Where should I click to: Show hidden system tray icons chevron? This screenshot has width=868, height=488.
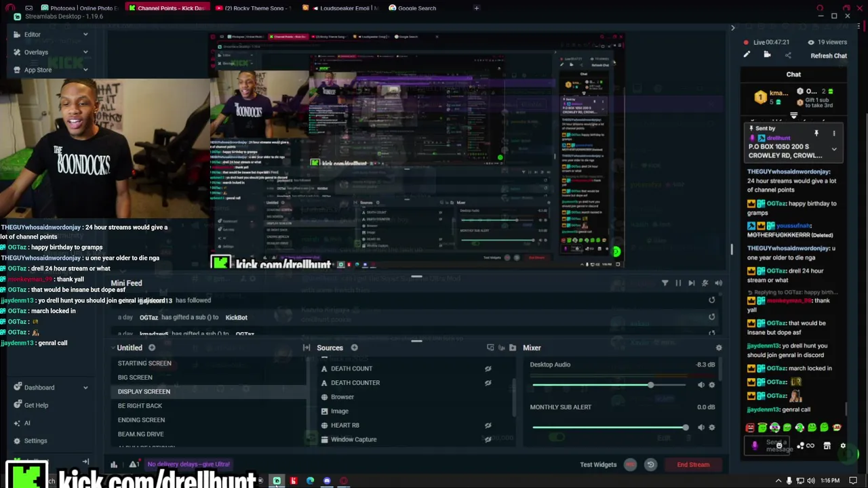pos(778,481)
